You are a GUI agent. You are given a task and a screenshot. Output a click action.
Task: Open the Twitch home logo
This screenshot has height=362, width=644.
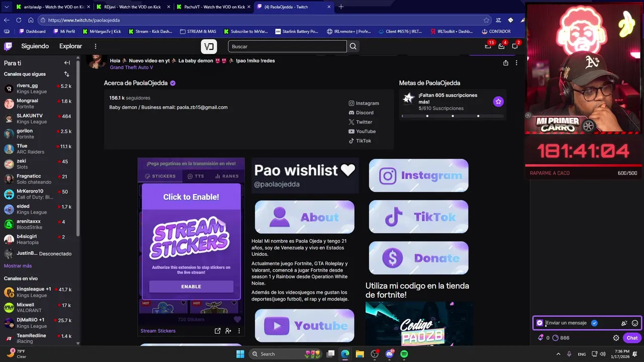tap(8, 46)
